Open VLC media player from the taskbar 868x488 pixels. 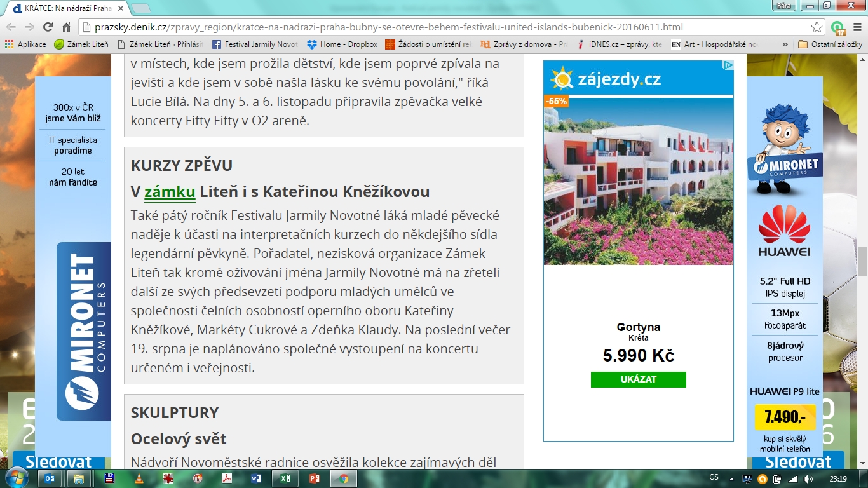click(139, 478)
